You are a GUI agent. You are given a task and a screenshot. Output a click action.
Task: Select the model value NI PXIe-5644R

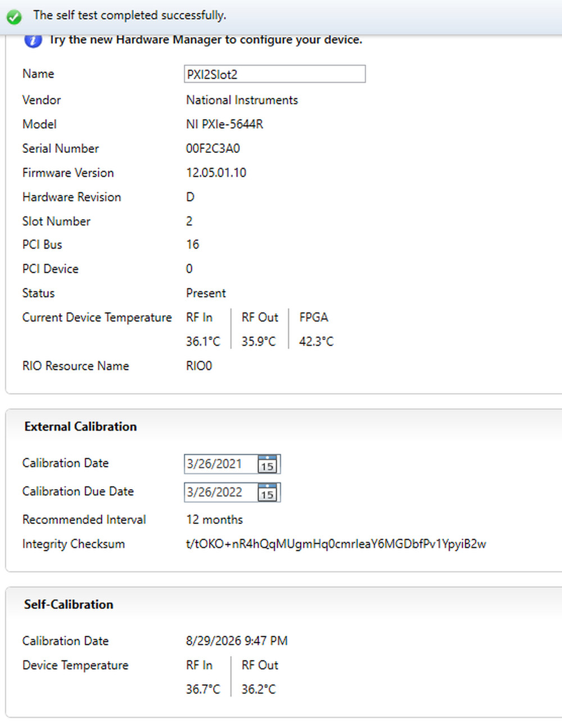point(225,124)
